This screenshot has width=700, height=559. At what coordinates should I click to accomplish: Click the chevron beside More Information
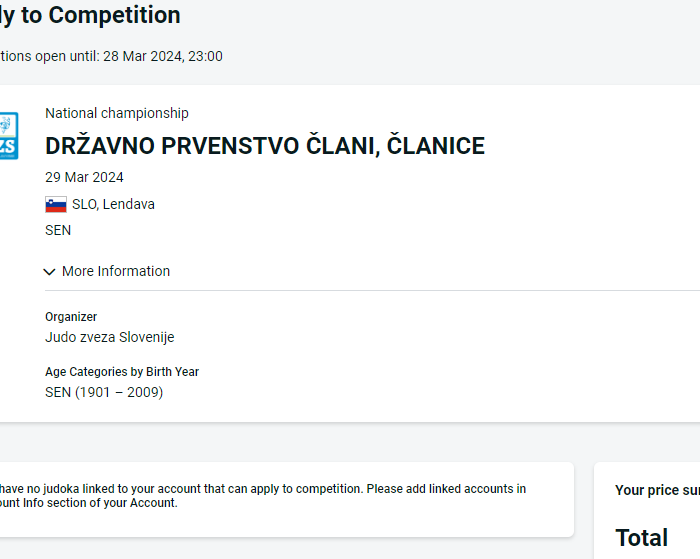[50, 271]
